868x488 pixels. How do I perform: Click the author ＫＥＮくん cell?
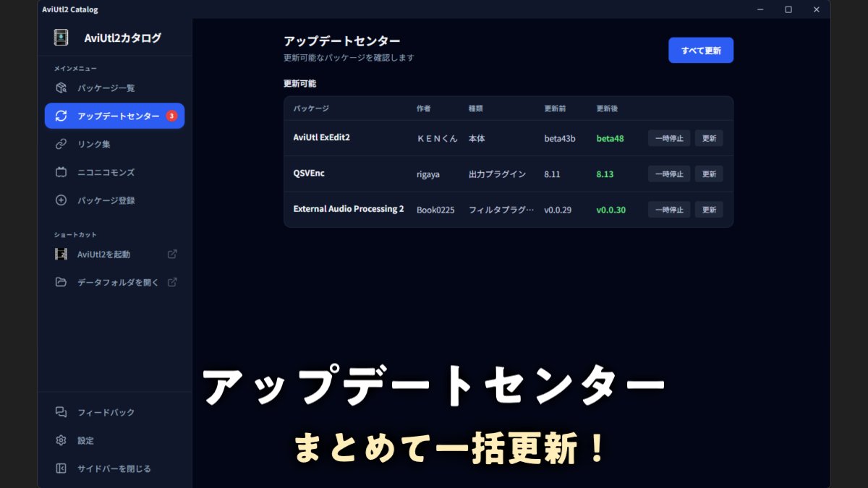click(x=437, y=138)
